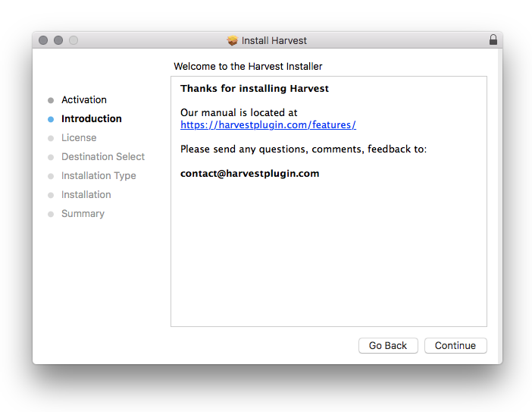
Task: Click the Continue button
Action: 455,345
